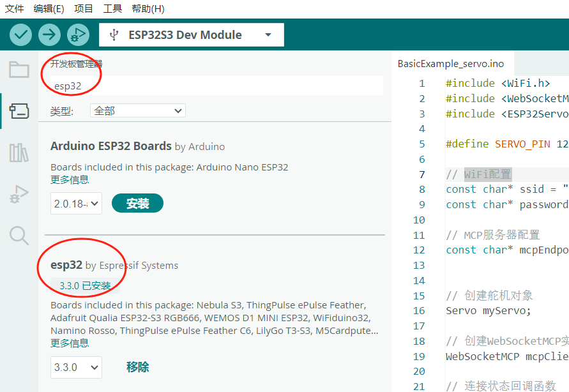The image size is (569, 392).
Task: Click the const char* ssid line
Action: pos(506,189)
